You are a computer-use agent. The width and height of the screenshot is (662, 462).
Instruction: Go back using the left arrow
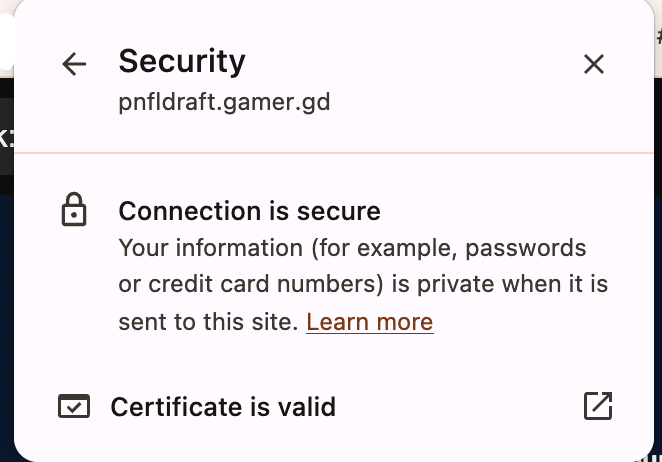click(74, 65)
